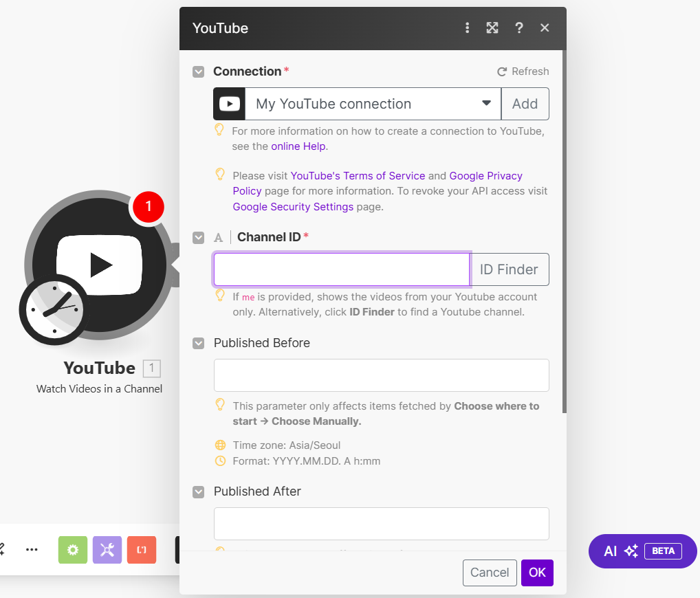Click the Format: YYYY.MM.DD. A h:mm text

[306, 461]
